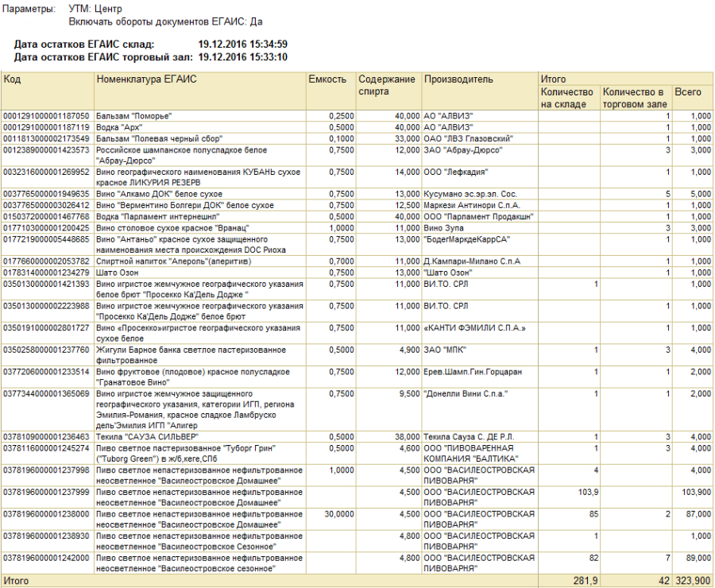This screenshot has width=715, height=588.
Task: Select the alcohol content value 12,500
Action: click(408, 205)
